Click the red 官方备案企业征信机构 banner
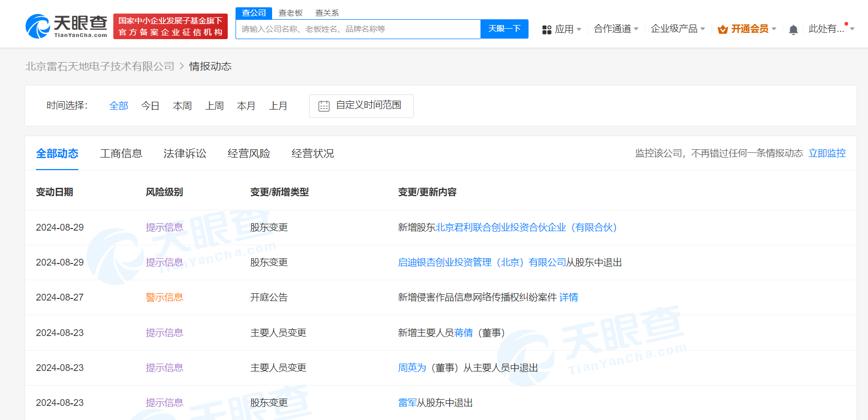Image resolution: width=868 pixels, height=420 pixels. (x=170, y=27)
